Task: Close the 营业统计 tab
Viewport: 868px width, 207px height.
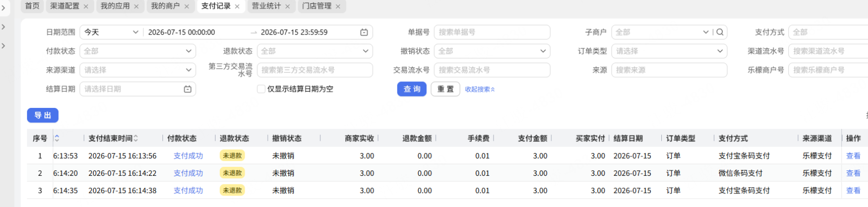Action: pyautogui.click(x=287, y=6)
